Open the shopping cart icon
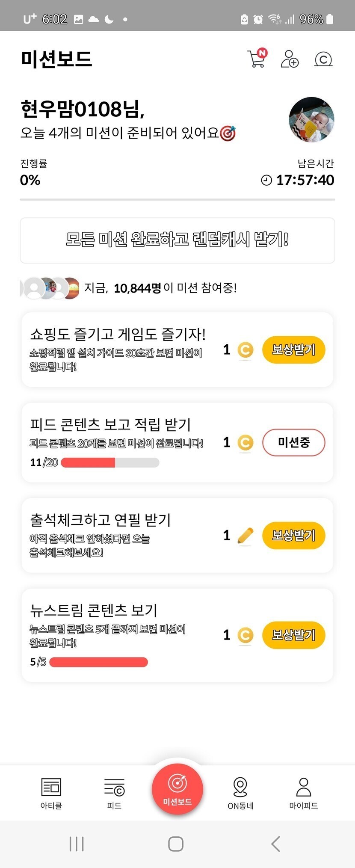The height and width of the screenshot is (868, 355). pos(257,59)
